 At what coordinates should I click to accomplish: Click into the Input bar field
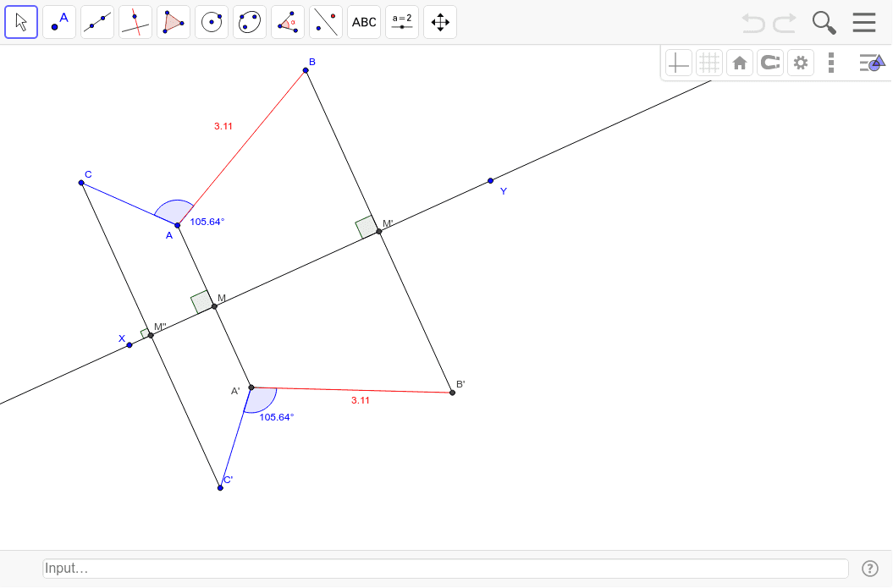click(445, 568)
